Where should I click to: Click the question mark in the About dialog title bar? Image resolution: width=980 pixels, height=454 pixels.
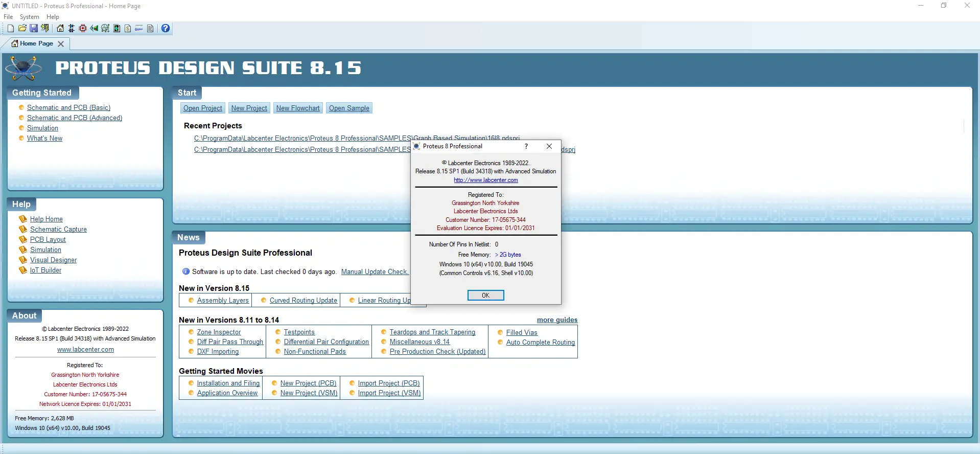pyautogui.click(x=526, y=146)
